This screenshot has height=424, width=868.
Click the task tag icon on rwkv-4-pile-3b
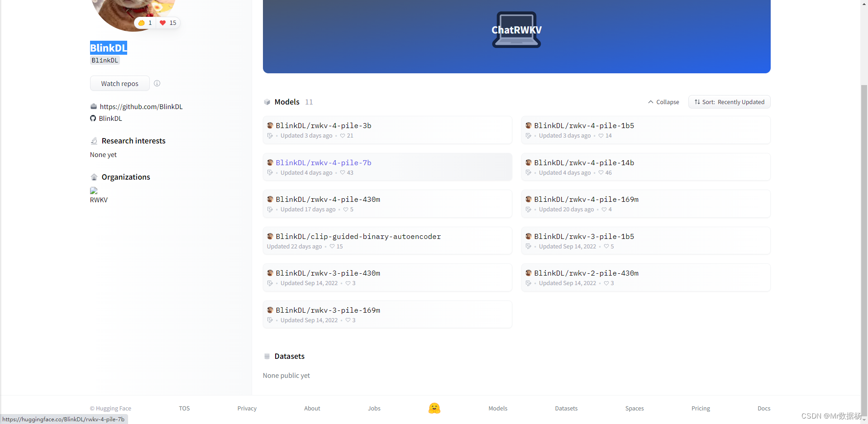pos(270,136)
